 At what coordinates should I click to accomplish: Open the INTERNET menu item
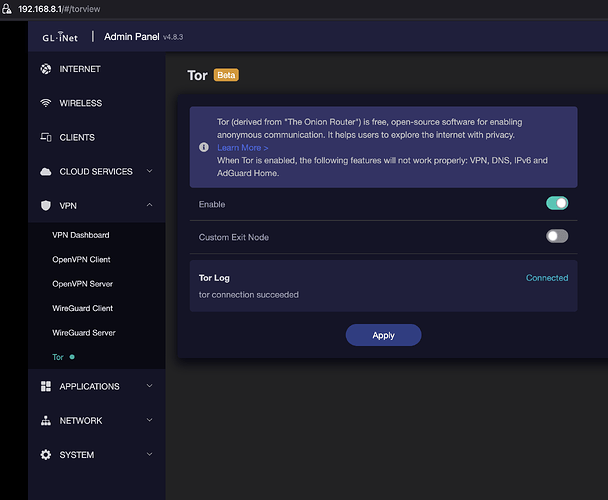pyautogui.click(x=97, y=69)
